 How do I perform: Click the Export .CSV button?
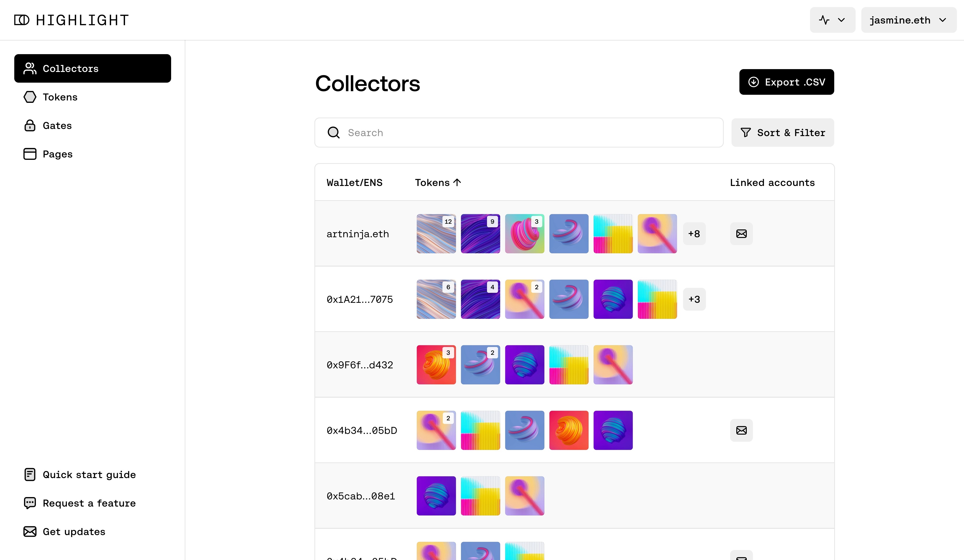pyautogui.click(x=786, y=82)
